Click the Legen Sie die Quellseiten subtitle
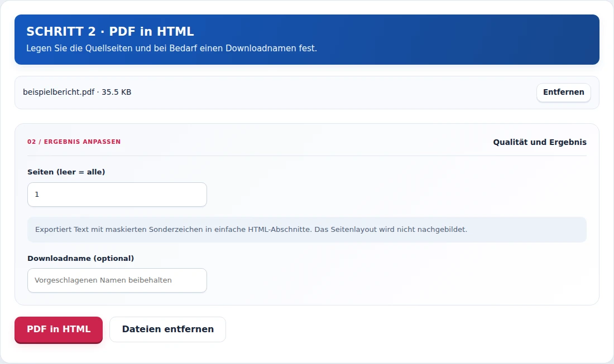This screenshot has height=364, width=614. tap(171, 48)
